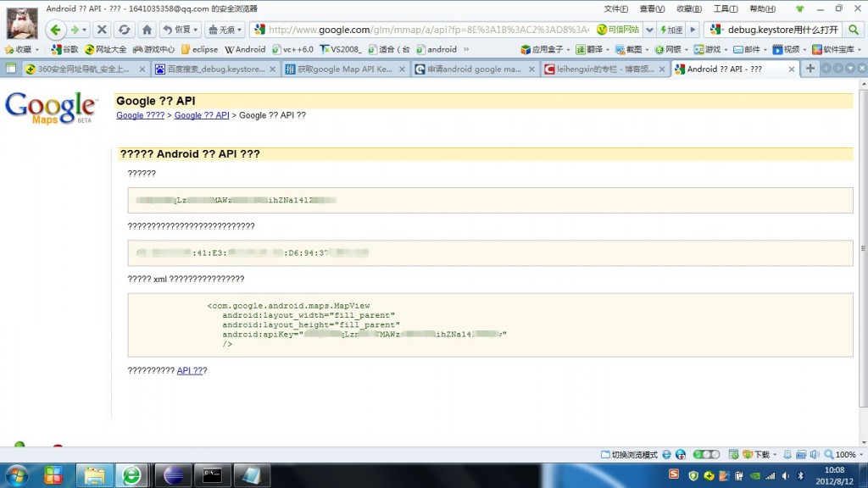Click the search magnifier icon
This screenshot has width=868, height=488.
coord(854,30)
